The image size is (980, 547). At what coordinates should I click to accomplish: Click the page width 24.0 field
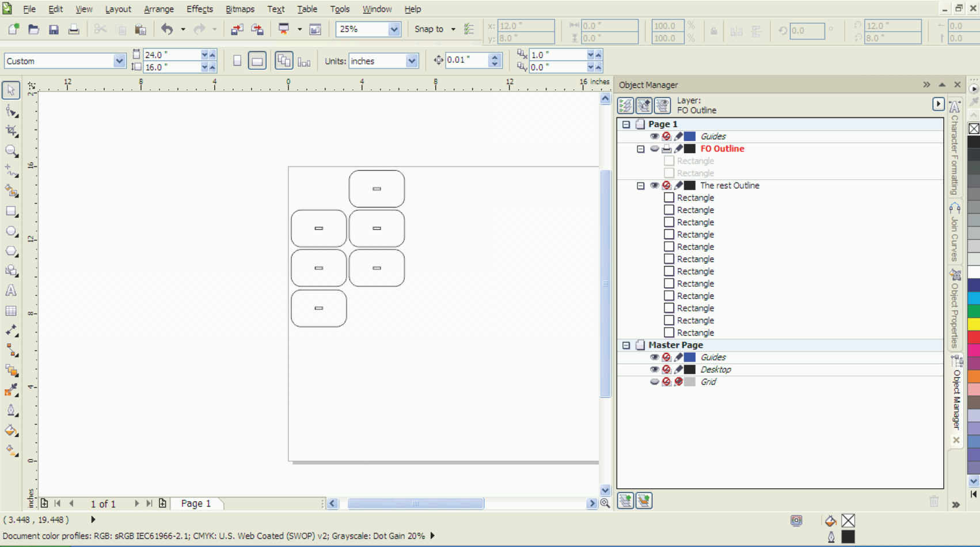(x=171, y=55)
